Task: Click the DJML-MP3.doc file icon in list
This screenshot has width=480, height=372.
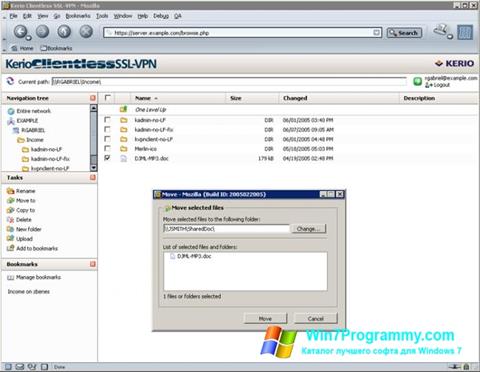Action: point(124,158)
